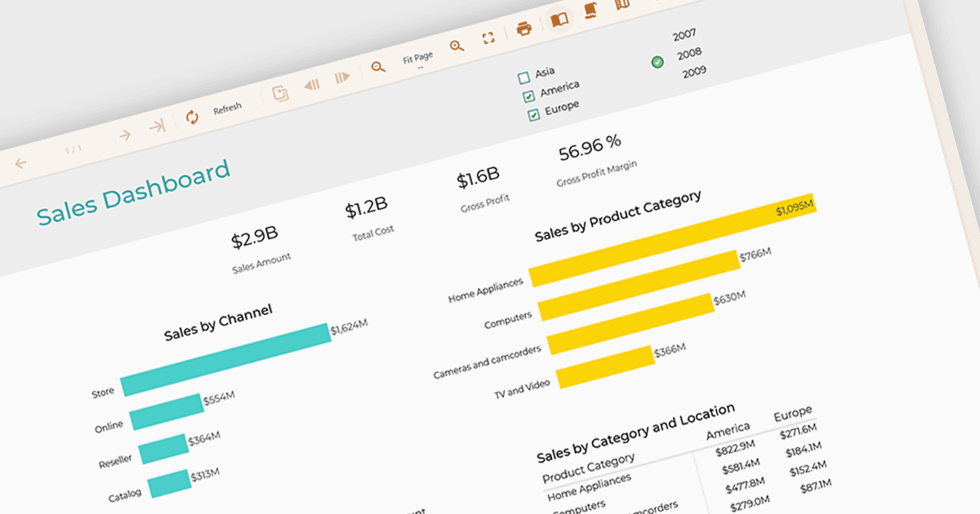Click the Computers bar showing $766M
This screenshot has height=514, width=980.
click(x=639, y=286)
